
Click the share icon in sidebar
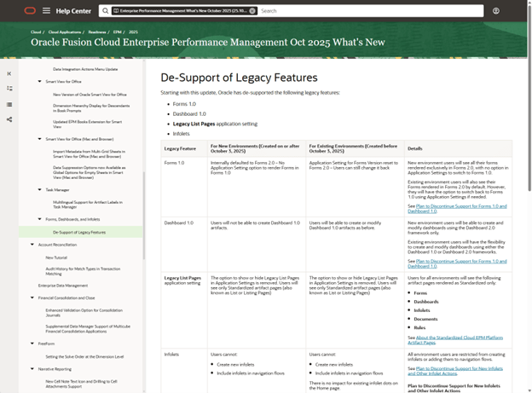[9, 120]
